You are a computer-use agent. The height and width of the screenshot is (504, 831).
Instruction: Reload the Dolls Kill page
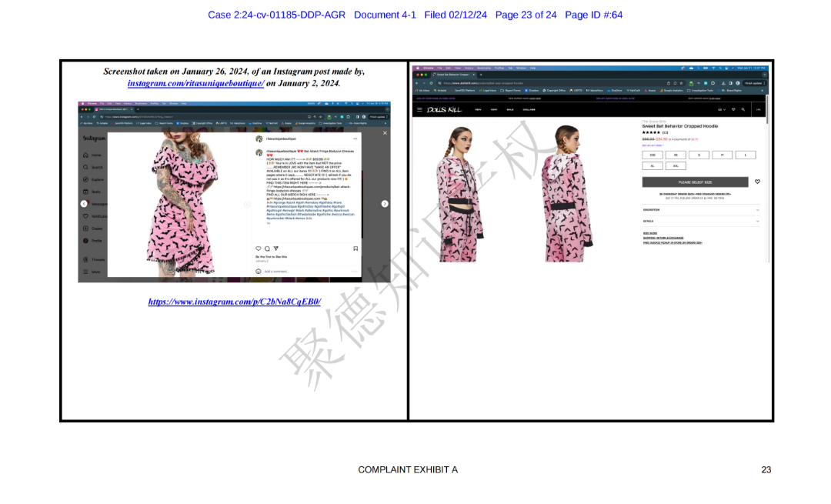(431, 83)
